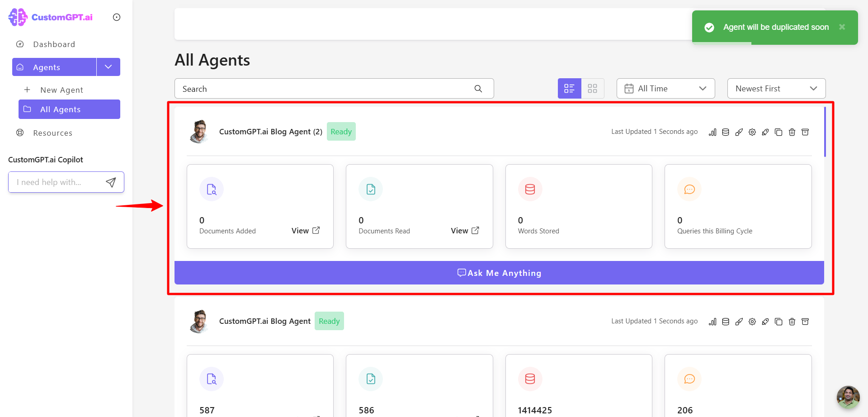This screenshot has height=417, width=868.
Task: Click the CustomGPT.ai logo
Action: coord(50,17)
